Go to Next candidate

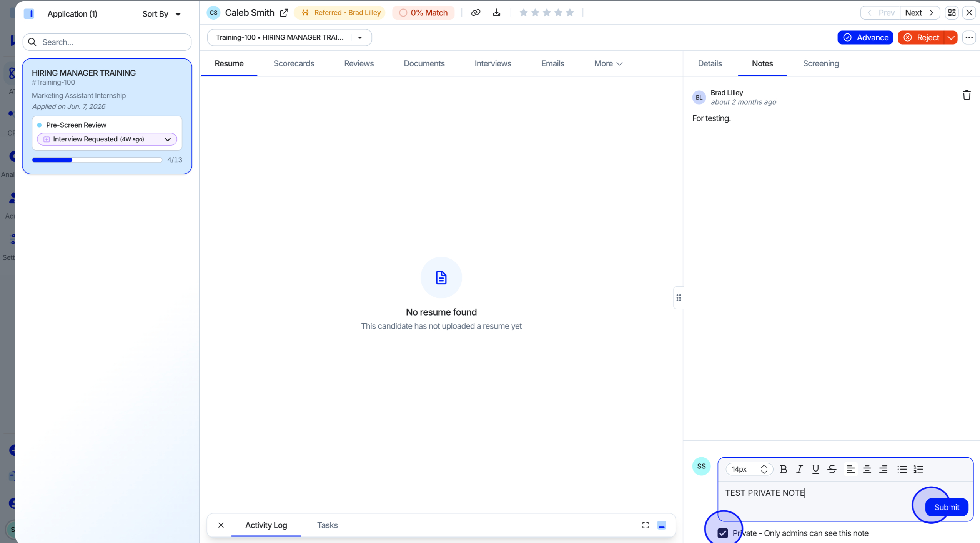pos(920,13)
